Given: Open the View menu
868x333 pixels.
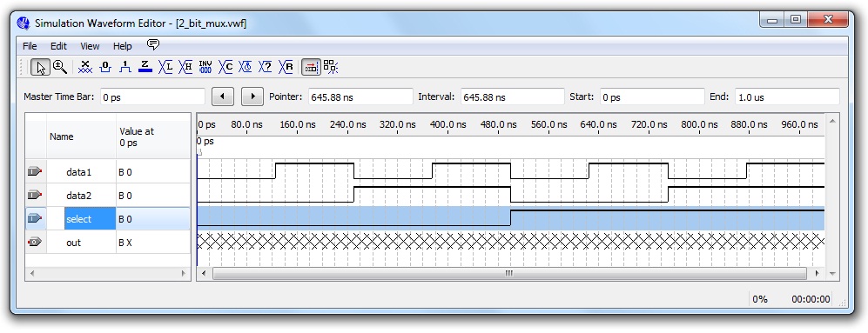Looking at the screenshot, I should point(90,46).
